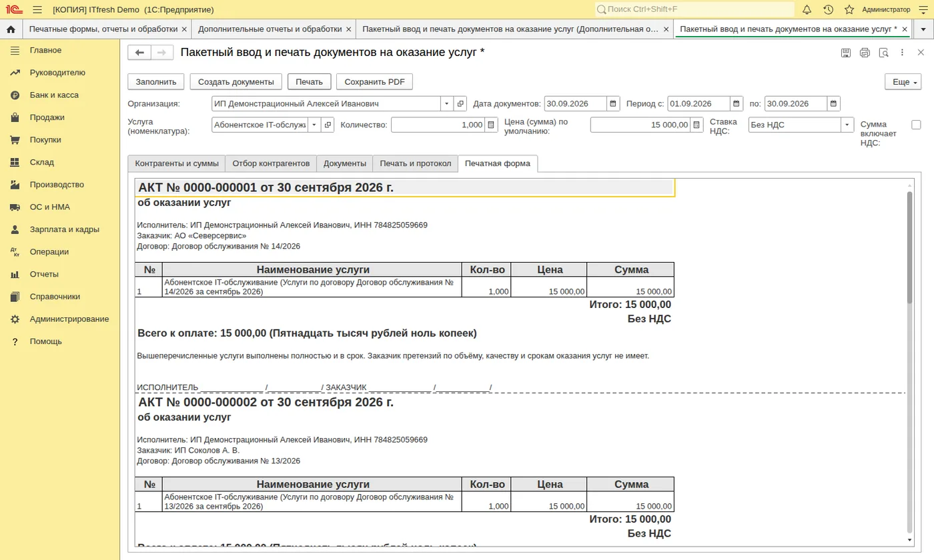Click the print preview icon in header
934x560 pixels.
[883, 53]
